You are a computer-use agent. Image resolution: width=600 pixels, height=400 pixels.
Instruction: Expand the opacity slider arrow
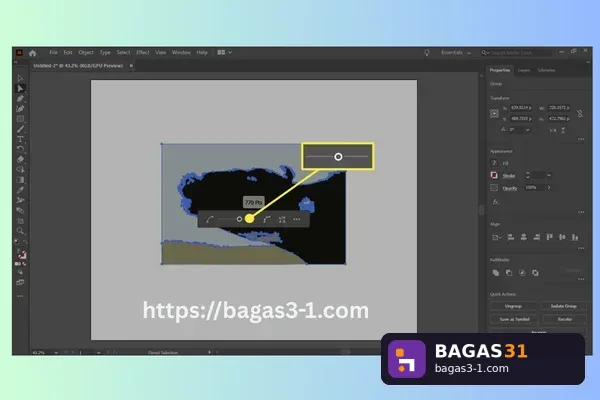point(549,188)
